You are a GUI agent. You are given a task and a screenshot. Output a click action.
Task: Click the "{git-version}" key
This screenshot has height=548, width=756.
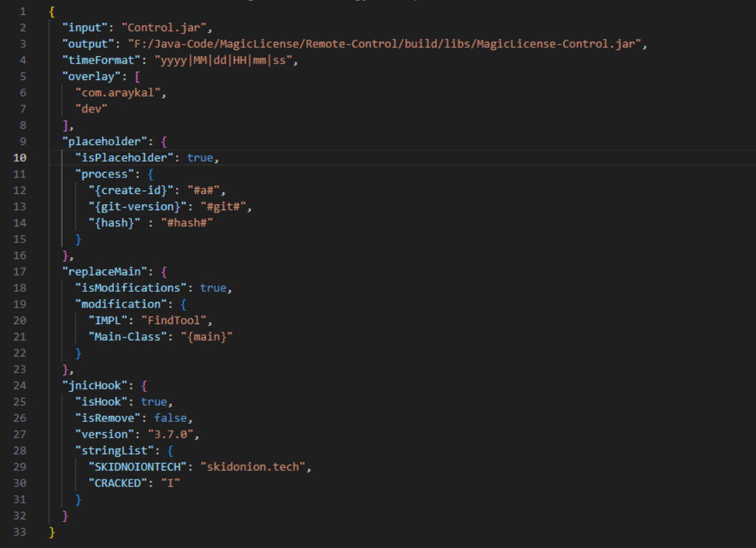pos(134,206)
